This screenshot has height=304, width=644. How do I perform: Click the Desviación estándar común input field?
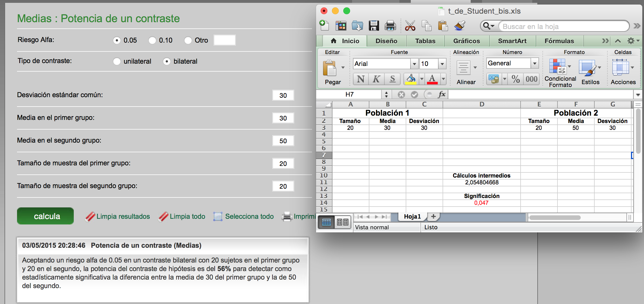coord(283,95)
